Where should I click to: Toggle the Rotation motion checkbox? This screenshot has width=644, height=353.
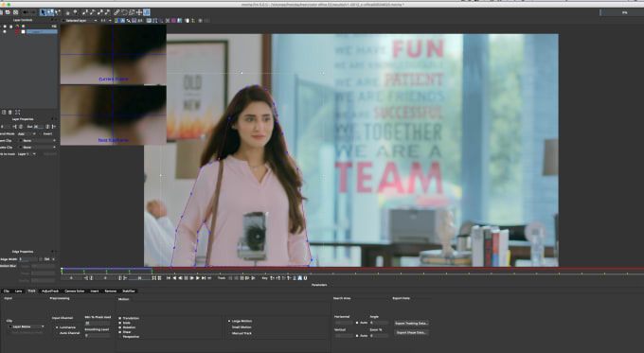tap(120, 327)
